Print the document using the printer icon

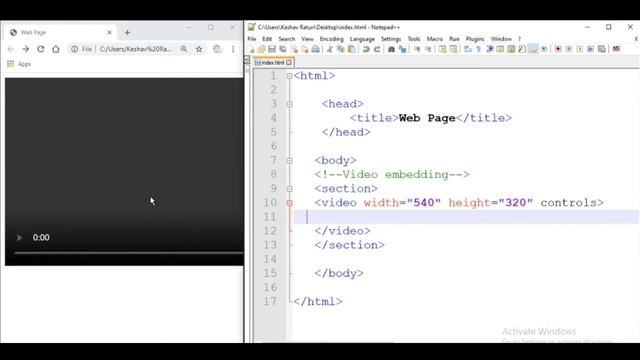click(x=316, y=49)
